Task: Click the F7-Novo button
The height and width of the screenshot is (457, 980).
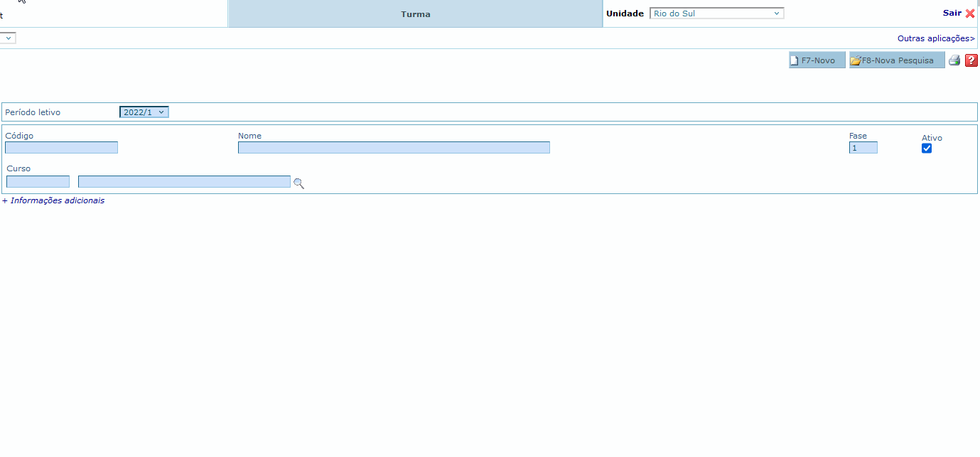Action: [x=817, y=60]
